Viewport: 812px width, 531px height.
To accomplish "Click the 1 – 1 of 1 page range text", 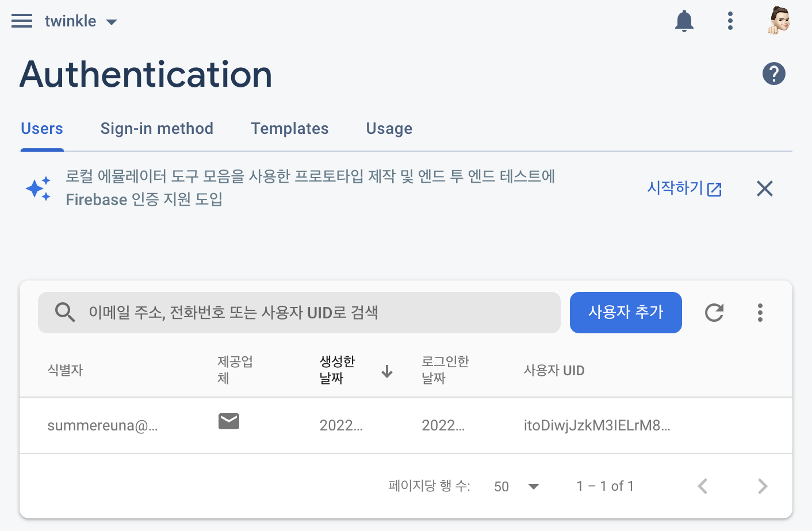I will click(x=605, y=486).
